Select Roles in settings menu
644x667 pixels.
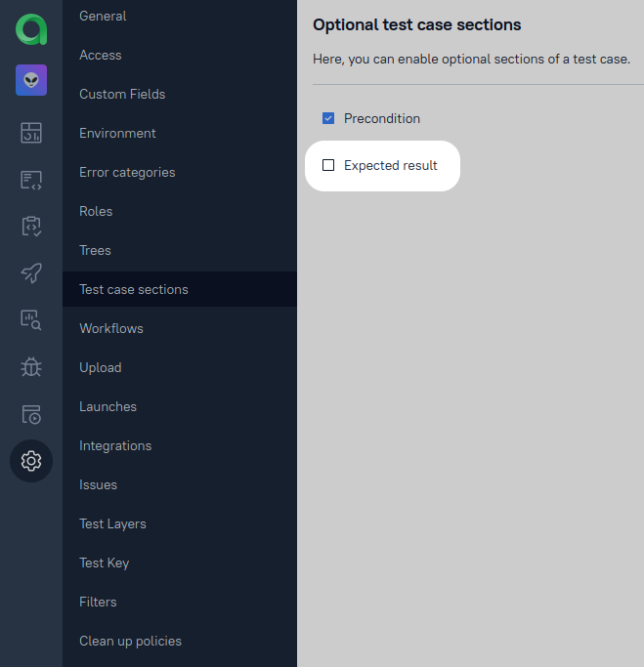pyautogui.click(x=179, y=211)
